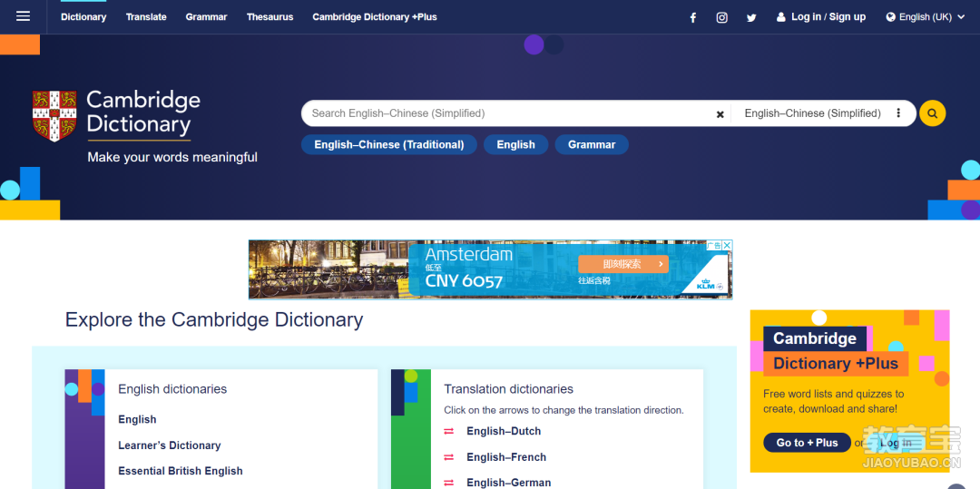Open the Learner's Dictionary link

coord(170,445)
